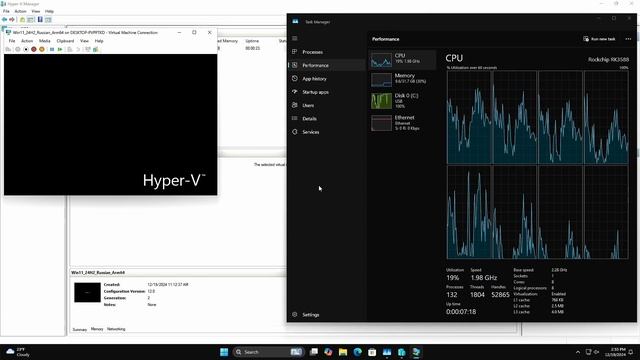640x360 pixels.
Task: Click the green Reset icon in VM toolbar
Action: point(60,49)
